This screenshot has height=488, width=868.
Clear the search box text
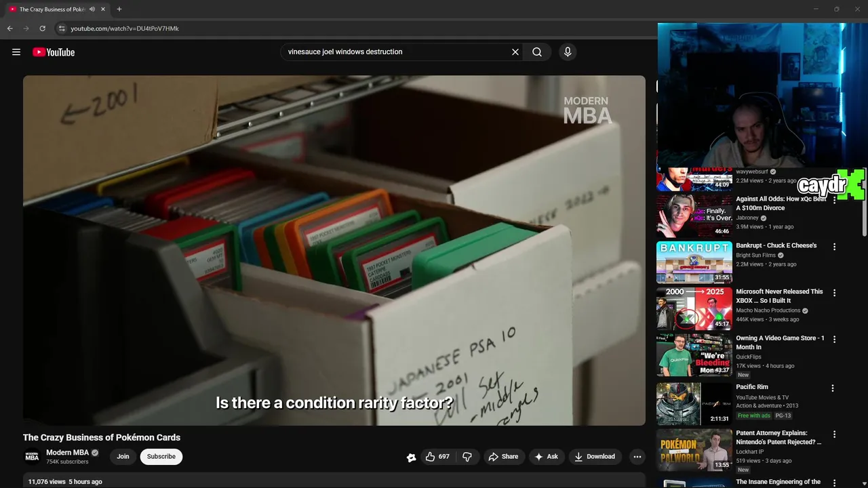(x=515, y=52)
